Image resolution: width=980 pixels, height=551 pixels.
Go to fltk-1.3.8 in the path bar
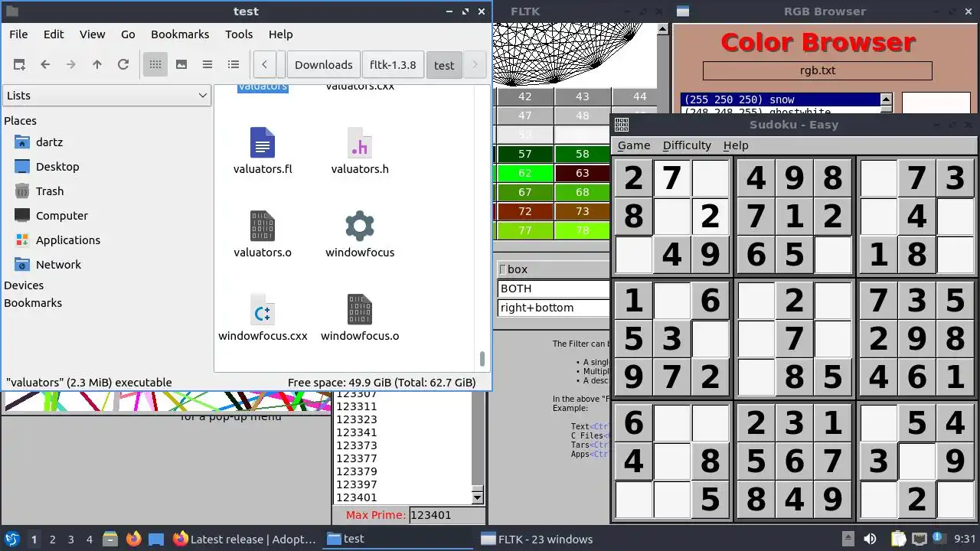[393, 65]
